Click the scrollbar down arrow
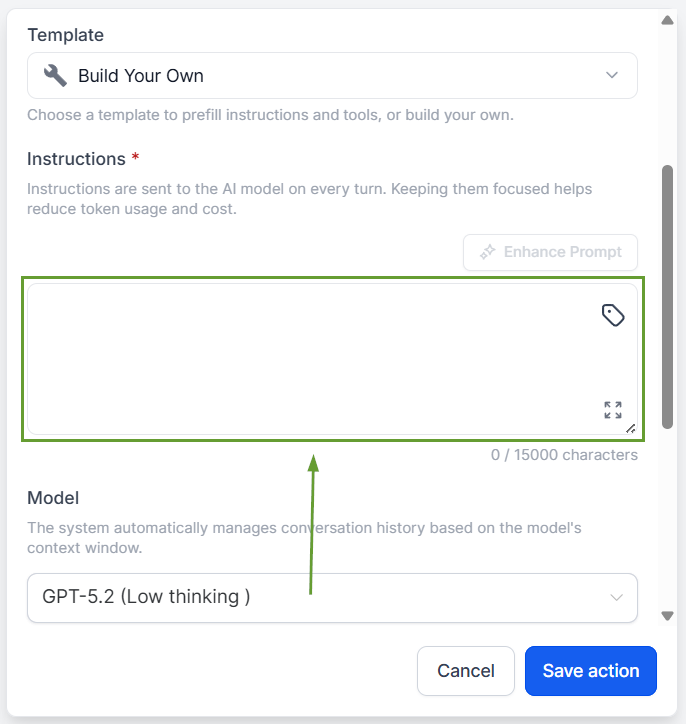Viewport: 686px width, 724px height. pyautogui.click(x=667, y=616)
